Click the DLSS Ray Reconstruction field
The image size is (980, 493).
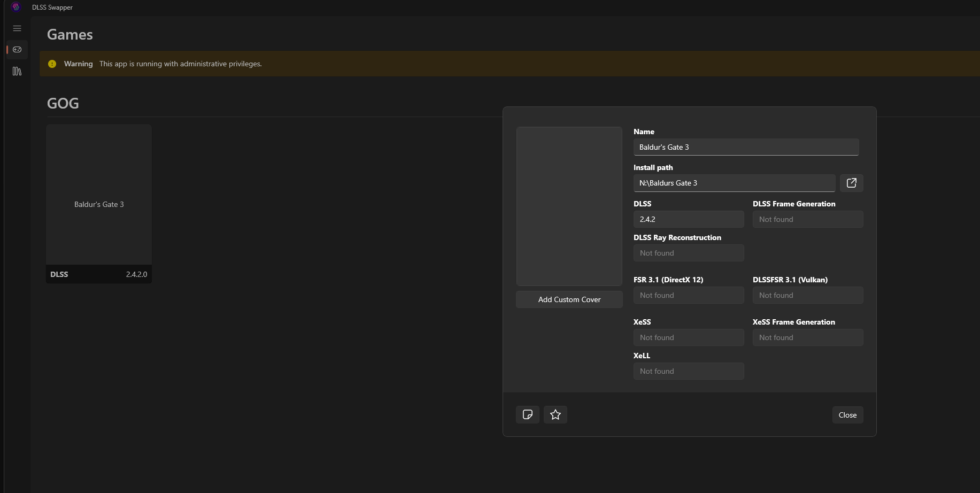pos(688,253)
